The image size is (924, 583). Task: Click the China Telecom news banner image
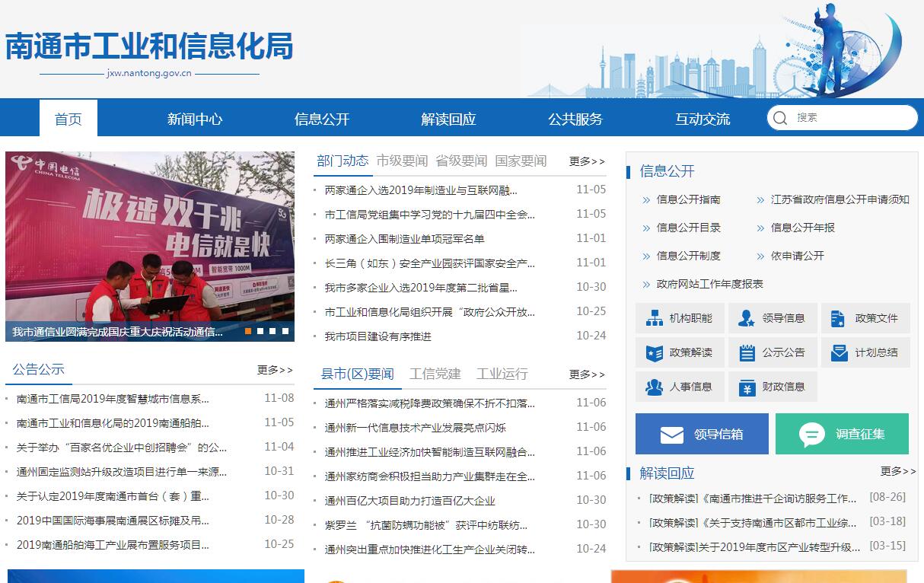click(x=150, y=236)
